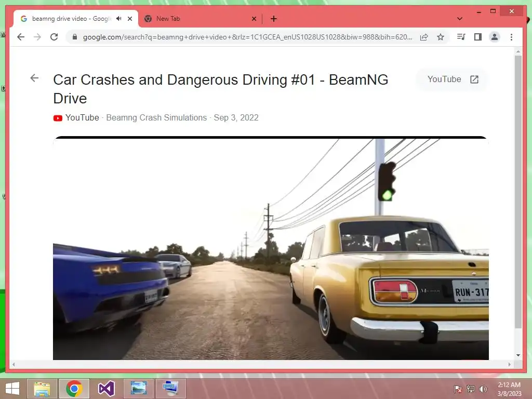The width and height of the screenshot is (532, 399).
Task: Switch to the New Tab tab
Action: pyautogui.click(x=200, y=19)
